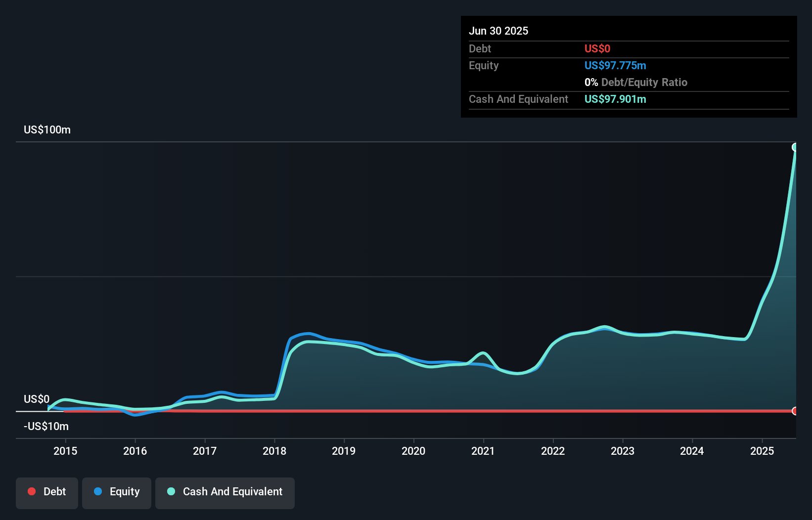Toggle the Cash And Equivalent series visibility

(225, 491)
